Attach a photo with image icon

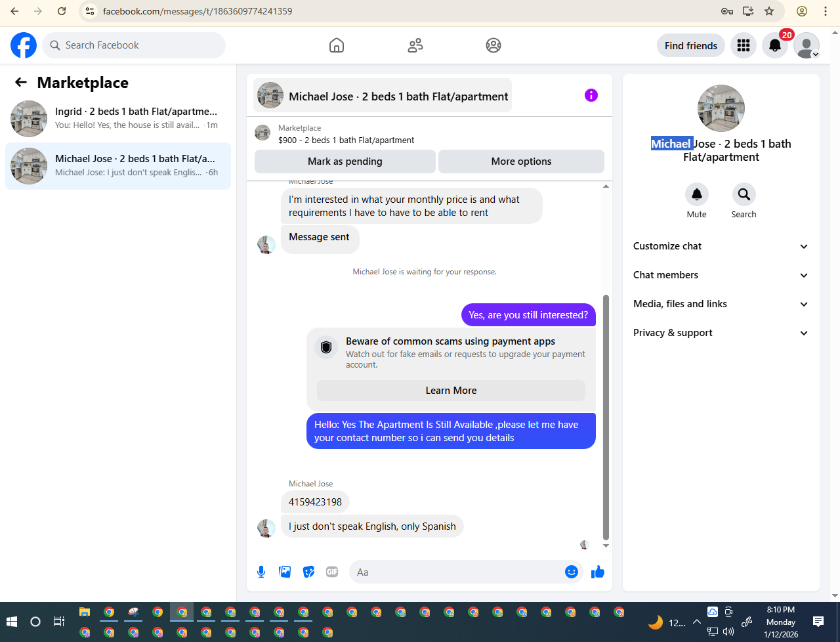(285, 572)
